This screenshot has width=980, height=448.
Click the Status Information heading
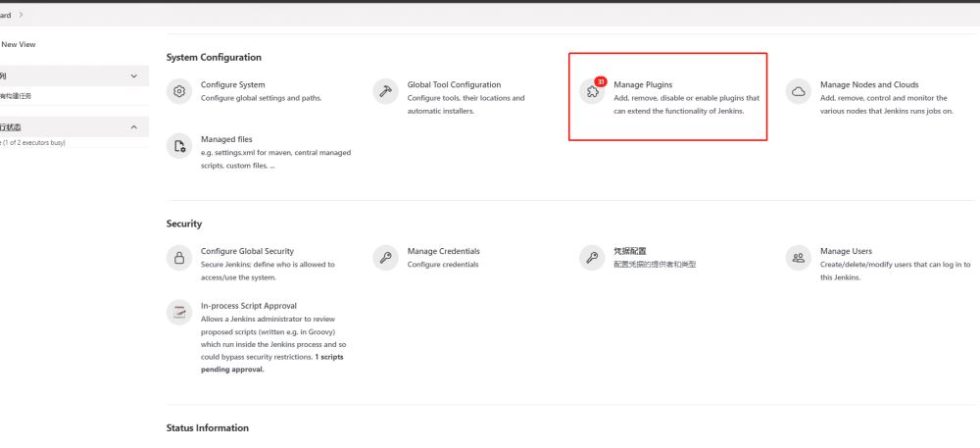pyautogui.click(x=208, y=428)
